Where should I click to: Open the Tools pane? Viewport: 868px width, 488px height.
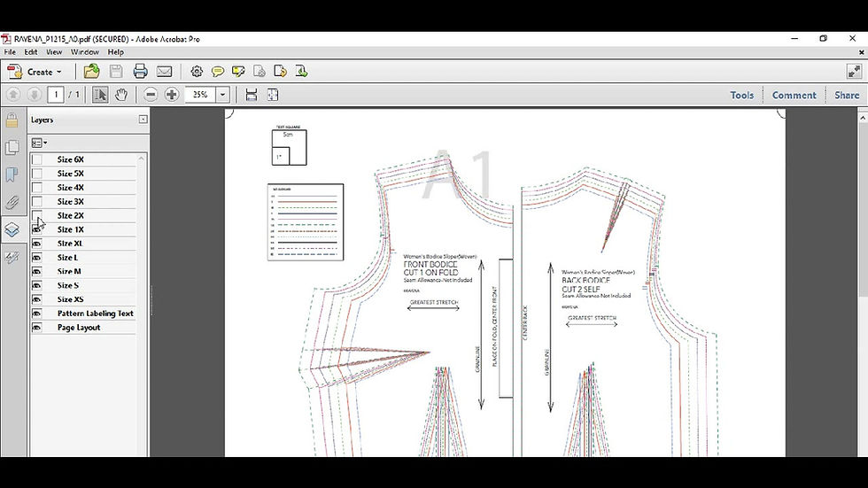click(742, 95)
